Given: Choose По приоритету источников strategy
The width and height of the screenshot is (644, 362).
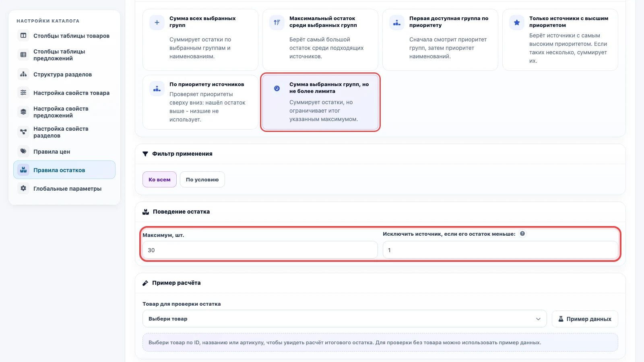Looking at the screenshot, I should tap(200, 102).
